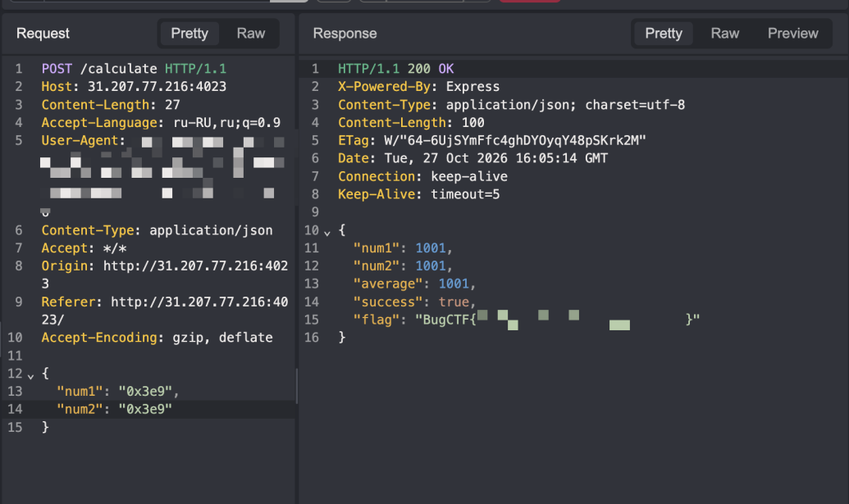Screen dimensions: 849x504
Task: Click the response Content-Type charset=utf-8 header
Action: pos(511,104)
